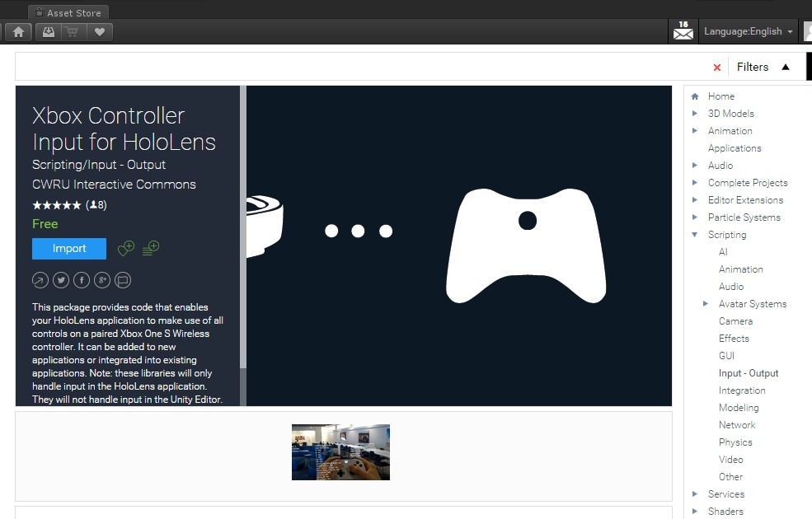
Task: Share the asset on Twitter
Action: (x=61, y=280)
